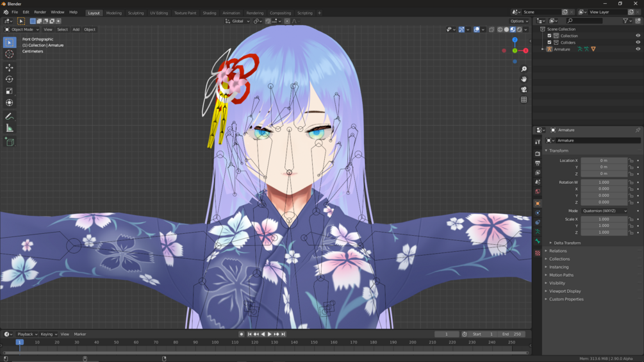Switch perspective/orthographic with the grid icon
This screenshot has height=362, width=644.
(524, 100)
